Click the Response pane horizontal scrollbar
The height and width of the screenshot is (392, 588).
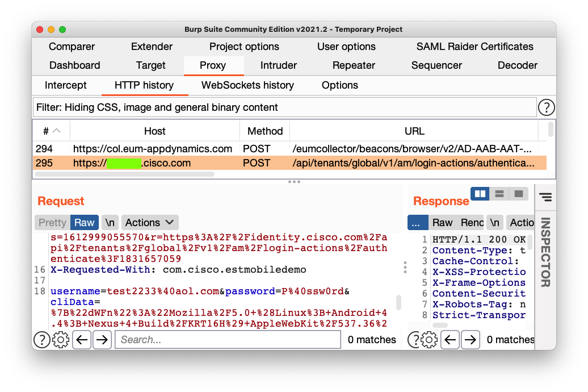(440, 325)
